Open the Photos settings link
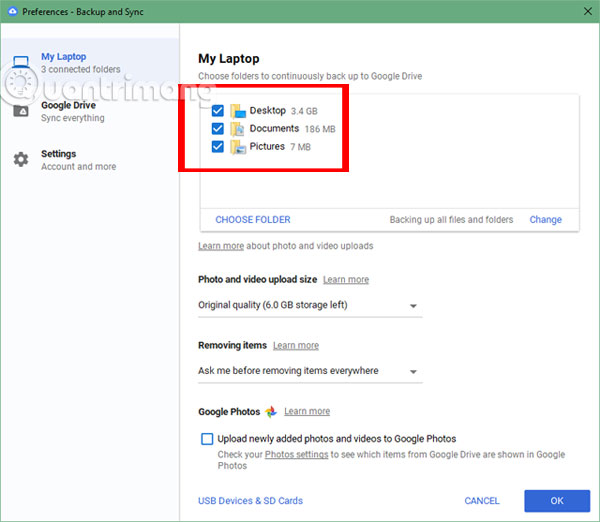Screen dimensions: 600x522 tap(297, 455)
